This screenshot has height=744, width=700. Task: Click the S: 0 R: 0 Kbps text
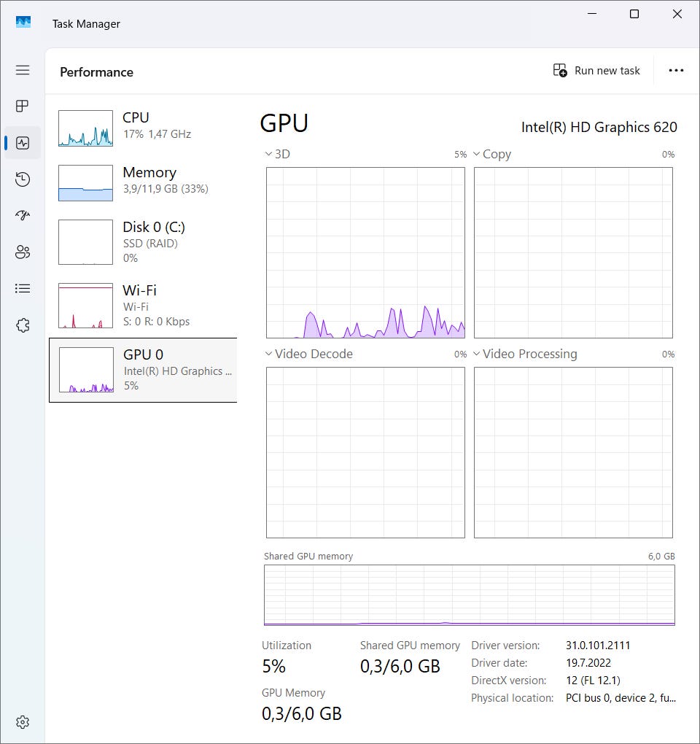coord(156,321)
